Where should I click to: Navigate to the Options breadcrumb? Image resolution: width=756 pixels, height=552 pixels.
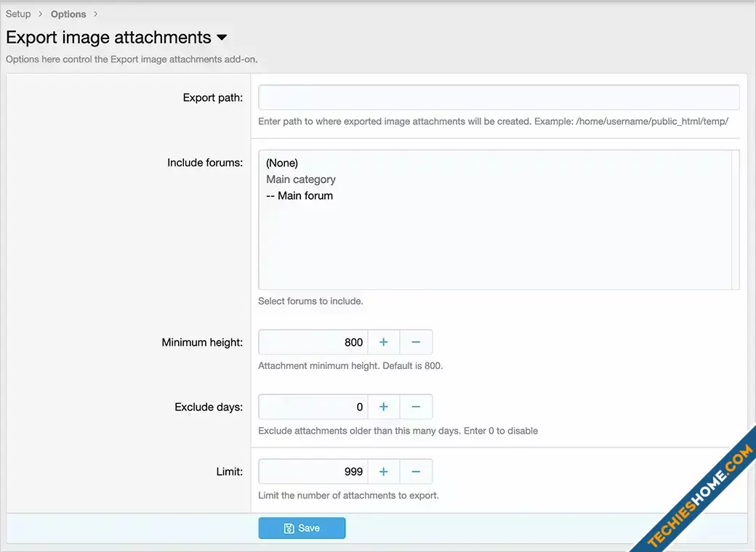(68, 14)
